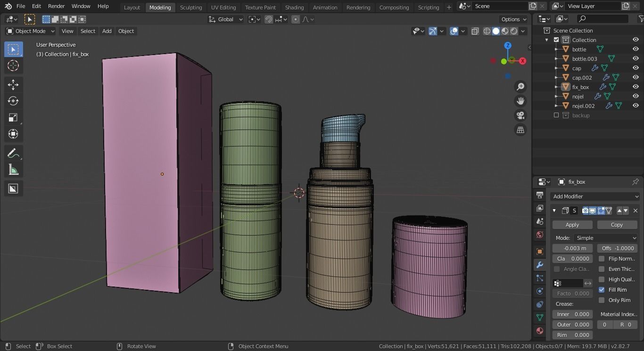Screen dimensions: 644x351
Task: Activate the Move tool
Action: (13, 85)
